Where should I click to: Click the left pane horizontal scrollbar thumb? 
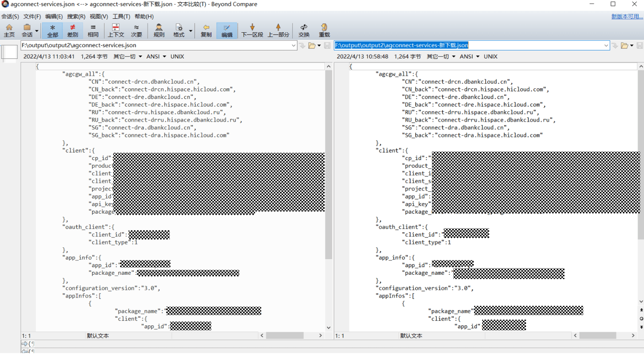[x=285, y=335]
